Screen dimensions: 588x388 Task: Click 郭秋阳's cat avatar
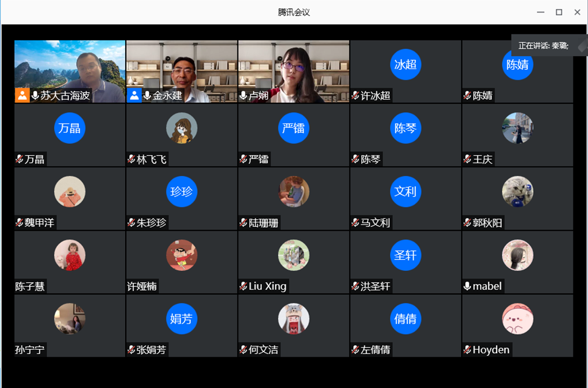(518, 191)
